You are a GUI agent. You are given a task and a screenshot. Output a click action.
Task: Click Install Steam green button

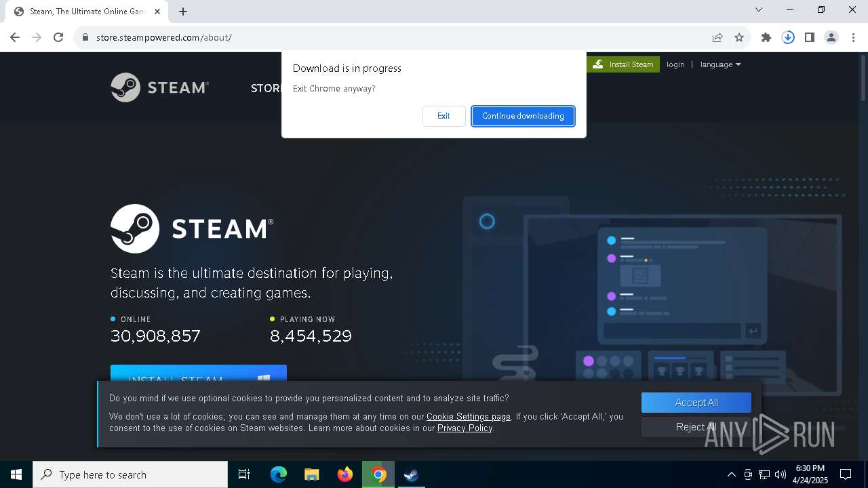tap(623, 64)
